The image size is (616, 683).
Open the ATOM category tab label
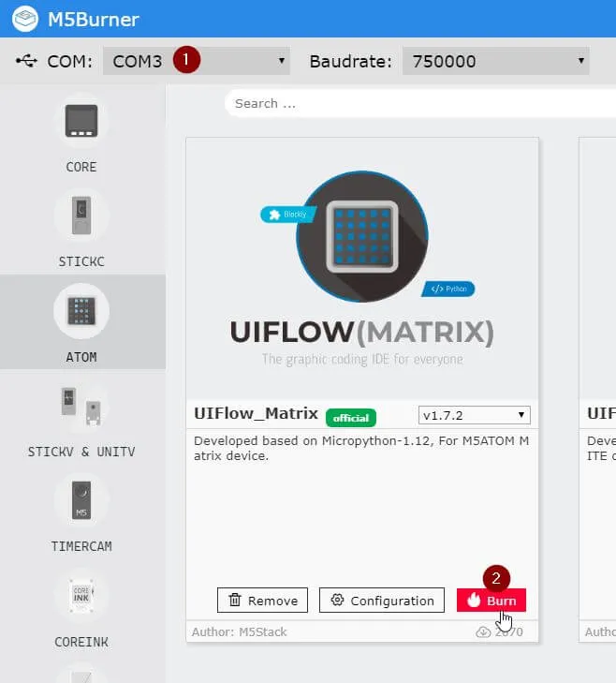(81, 357)
